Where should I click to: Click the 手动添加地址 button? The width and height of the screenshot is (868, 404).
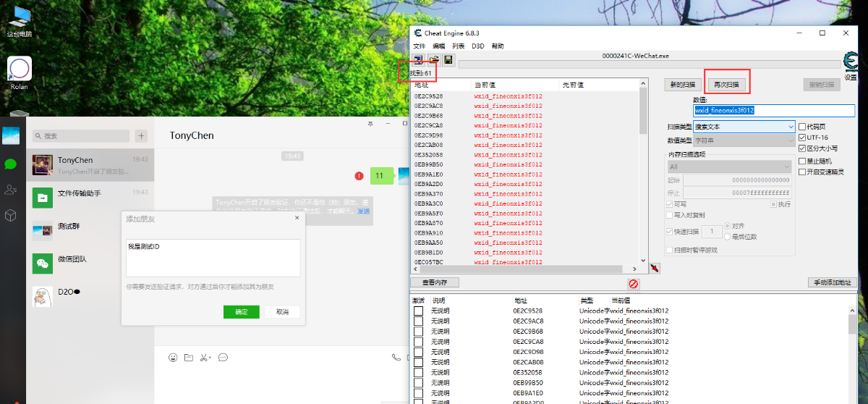(832, 282)
